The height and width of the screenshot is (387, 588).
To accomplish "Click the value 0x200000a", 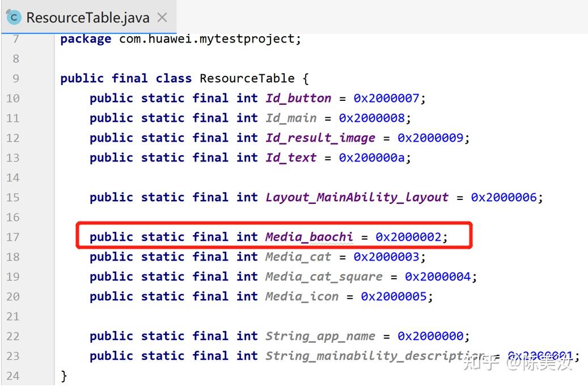I will point(371,158).
